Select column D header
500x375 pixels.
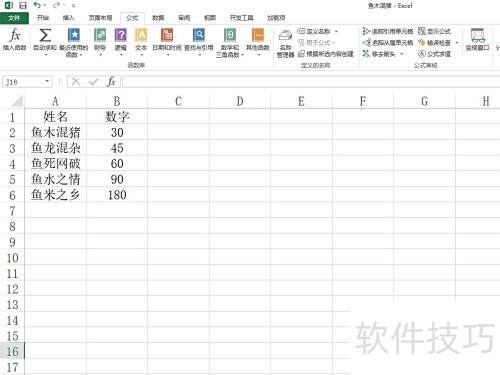[240, 101]
